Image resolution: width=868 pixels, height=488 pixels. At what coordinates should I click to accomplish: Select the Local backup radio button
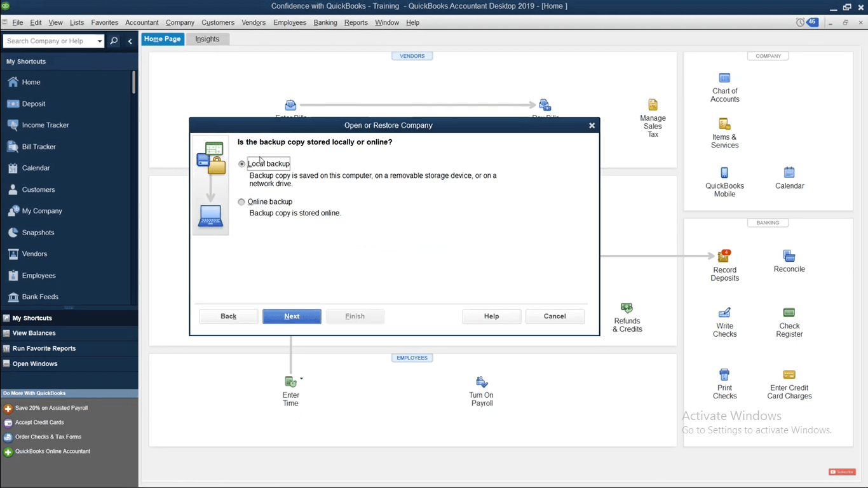coord(241,164)
